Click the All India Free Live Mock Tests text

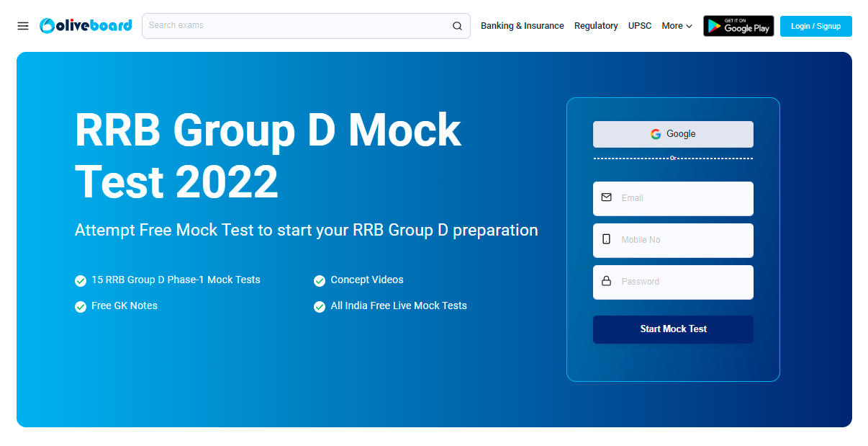[x=399, y=305]
